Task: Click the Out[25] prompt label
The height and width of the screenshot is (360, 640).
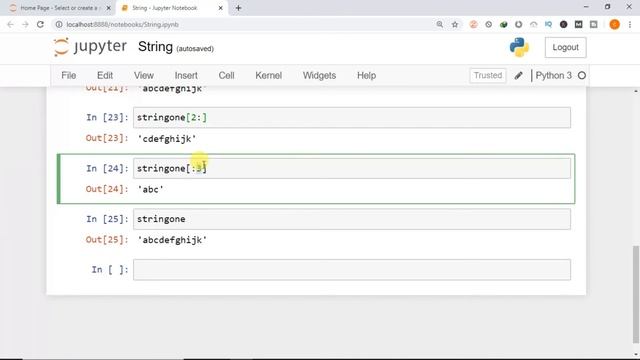Action: click(107, 240)
